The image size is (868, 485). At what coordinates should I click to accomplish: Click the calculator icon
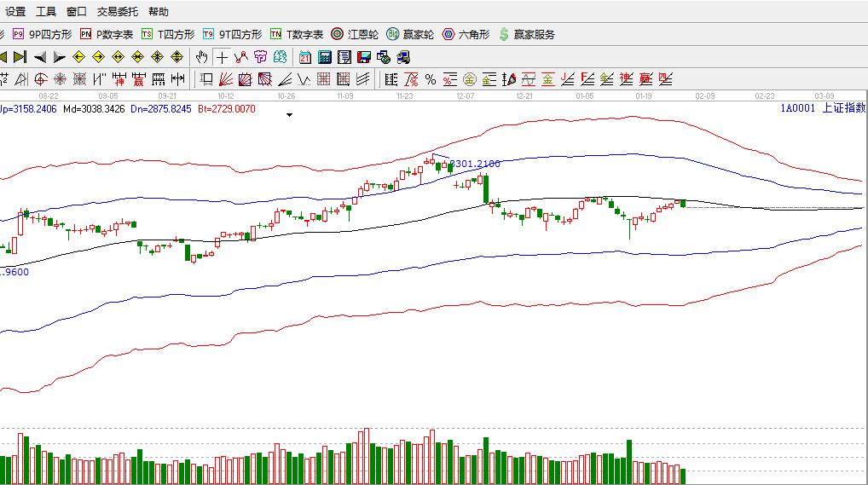tap(324, 57)
